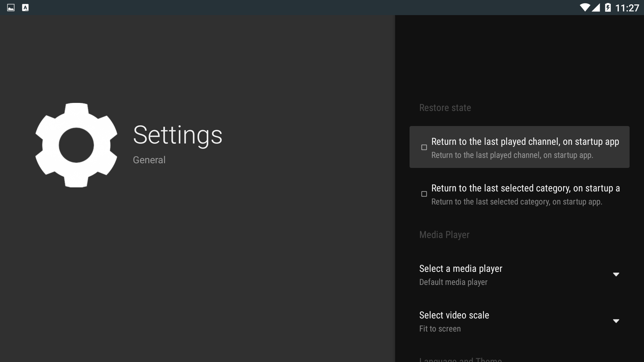Open the Select video scale dropdown
Viewport: 644px width, 362px height.
click(x=519, y=321)
